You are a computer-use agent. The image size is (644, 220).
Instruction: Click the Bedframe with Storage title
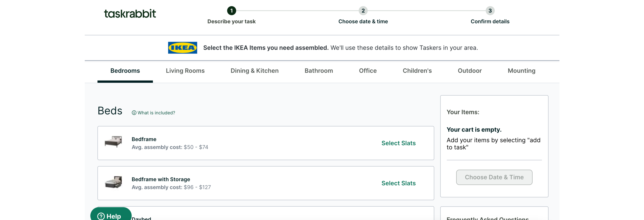(161, 179)
